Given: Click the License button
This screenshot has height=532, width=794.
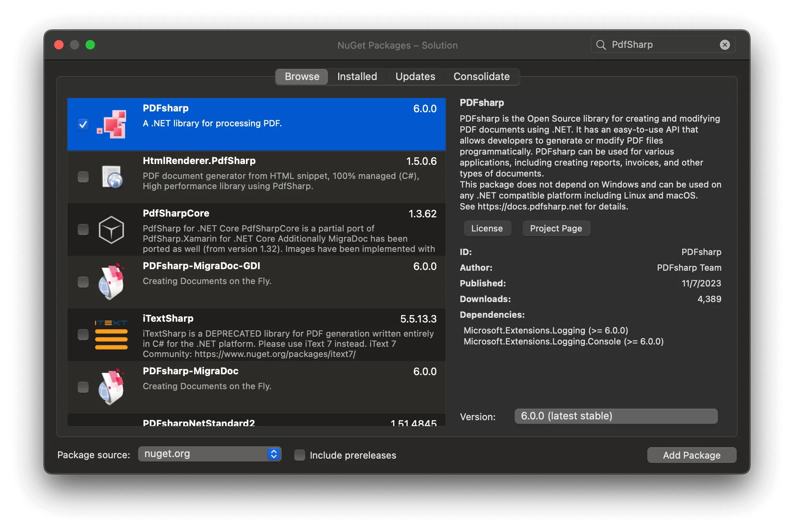Looking at the screenshot, I should coord(487,228).
